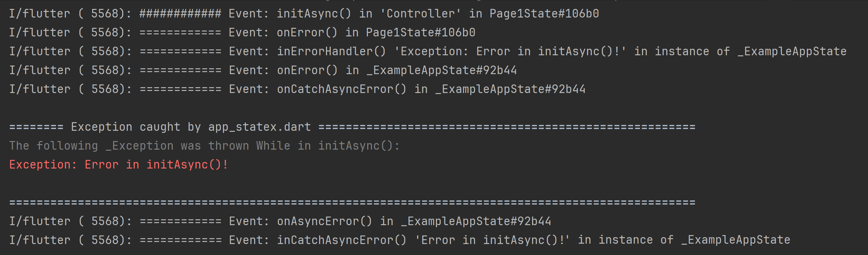The height and width of the screenshot is (255, 868).
Task: Click 'I/flutter ( 5568):' tag of last line
Action: (x=70, y=240)
